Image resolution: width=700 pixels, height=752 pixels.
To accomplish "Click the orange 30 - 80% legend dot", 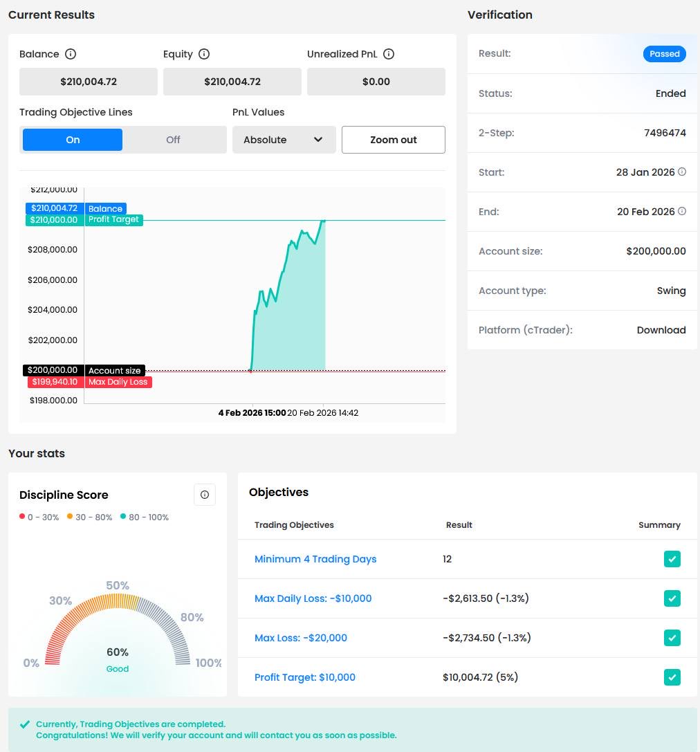I will (x=70, y=517).
